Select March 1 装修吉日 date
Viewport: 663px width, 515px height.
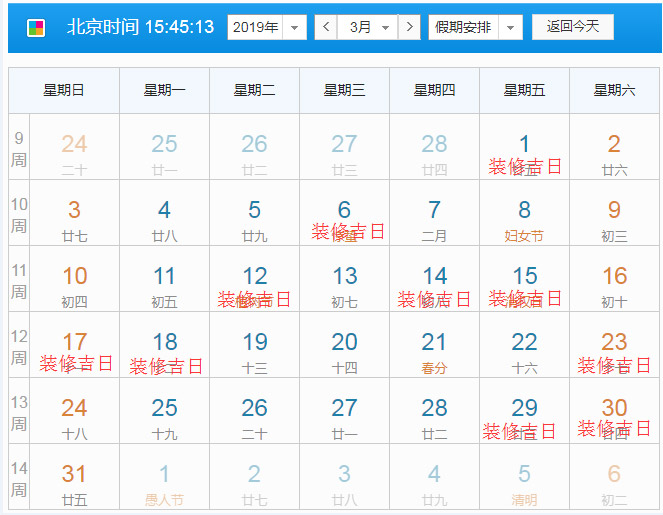[x=524, y=155]
